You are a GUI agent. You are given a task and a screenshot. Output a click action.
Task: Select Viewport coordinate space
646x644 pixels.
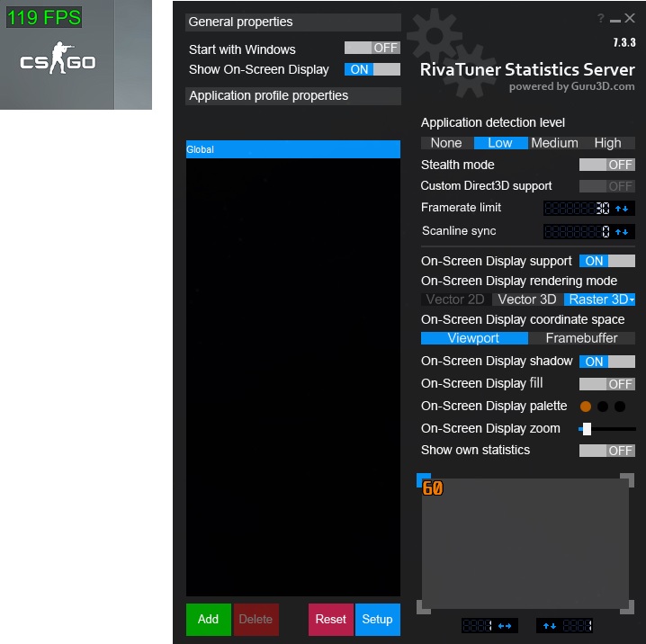point(474,338)
